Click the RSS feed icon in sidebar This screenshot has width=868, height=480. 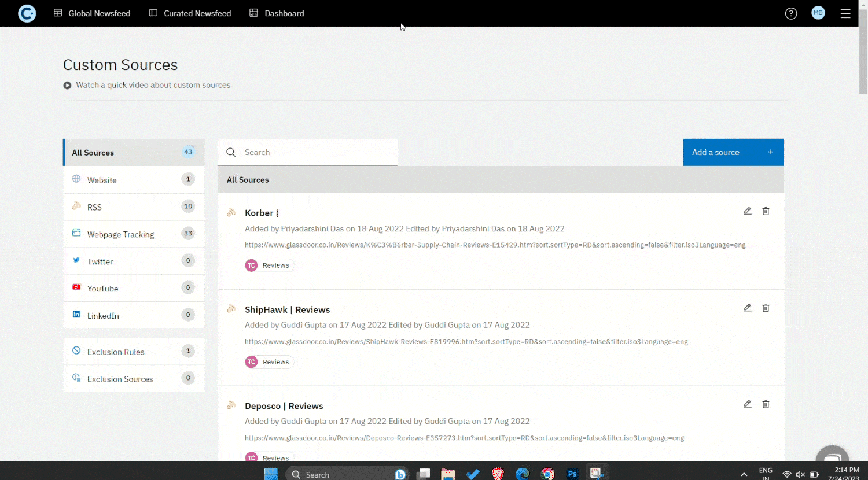tap(76, 206)
